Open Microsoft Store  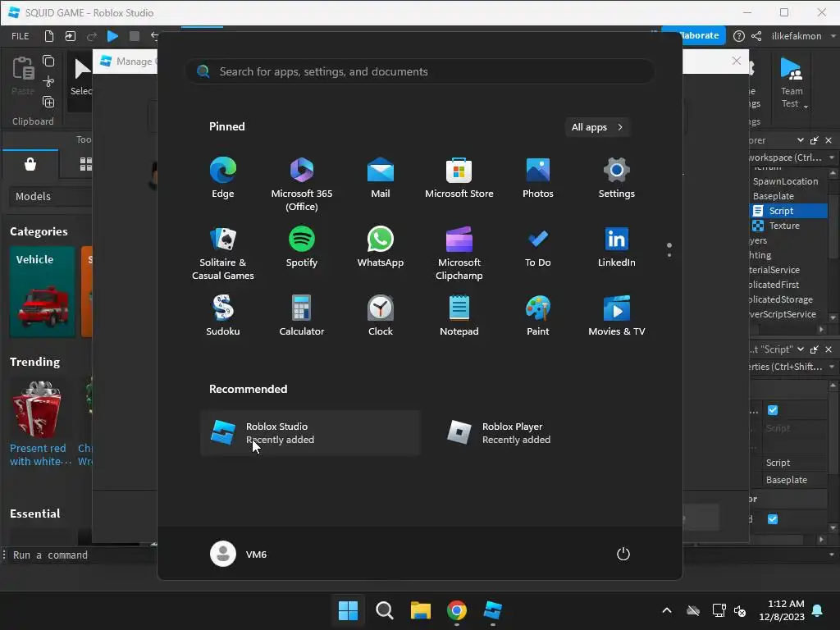459,177
